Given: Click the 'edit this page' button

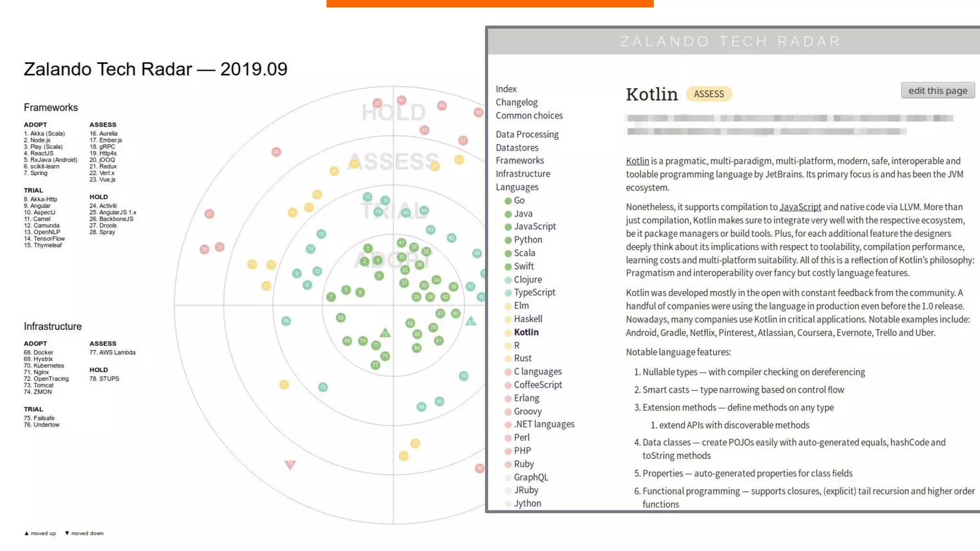Looking at the screenshot, I should pos(937,90).
